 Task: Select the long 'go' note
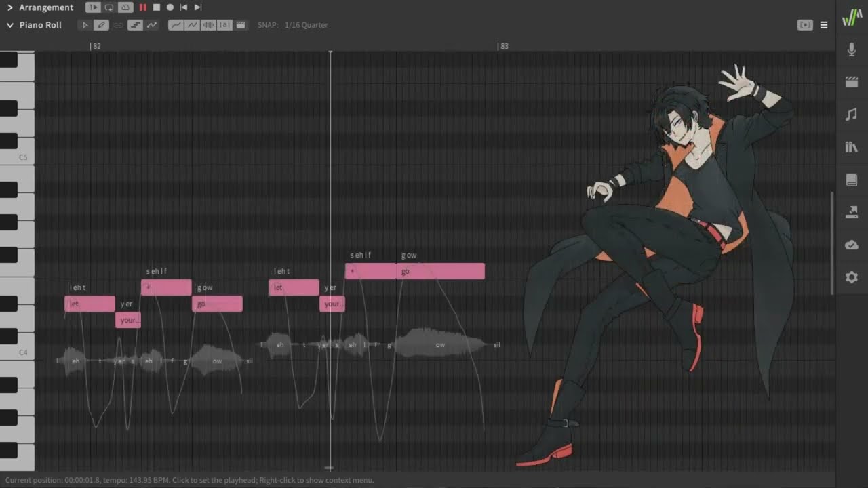[440, 271]
